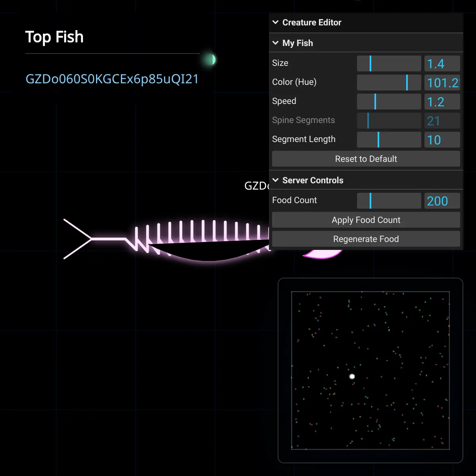This screenshot has width=476, height=476.
Task: Edit the Speed value field 1.2
Action: tap(442, 102)
